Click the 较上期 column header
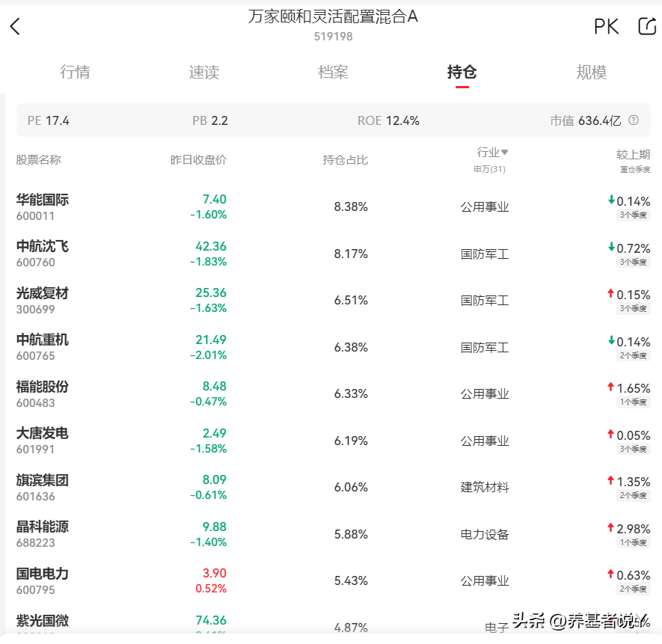Screen dimensions: 662x644 point(633,155)
